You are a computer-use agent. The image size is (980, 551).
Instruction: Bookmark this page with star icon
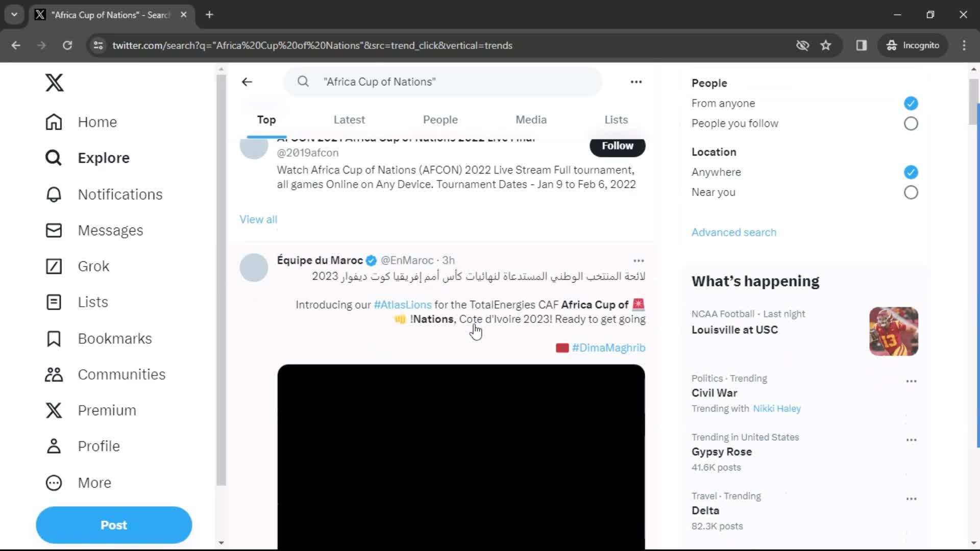coord(825,45)
